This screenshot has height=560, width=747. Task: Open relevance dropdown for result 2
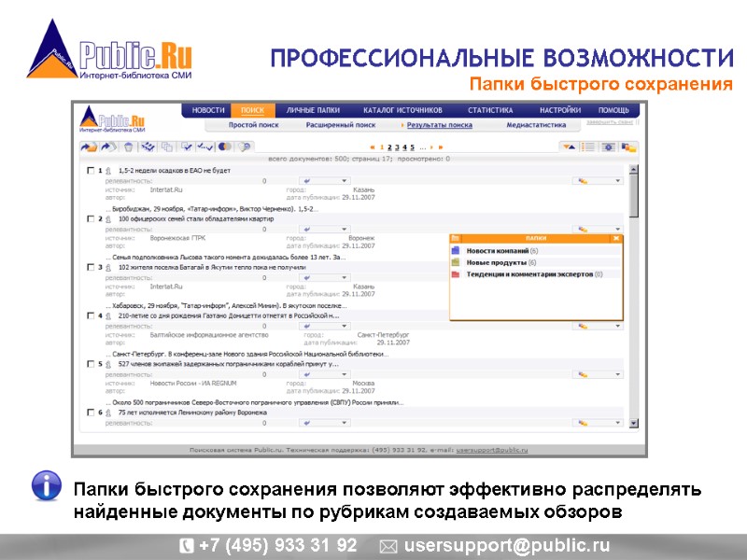coord(324,230)
